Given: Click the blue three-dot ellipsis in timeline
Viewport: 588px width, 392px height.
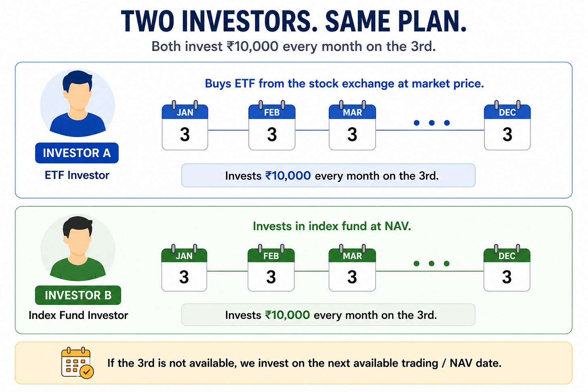Looking at the screenshot, I should [x=432, y=123].
